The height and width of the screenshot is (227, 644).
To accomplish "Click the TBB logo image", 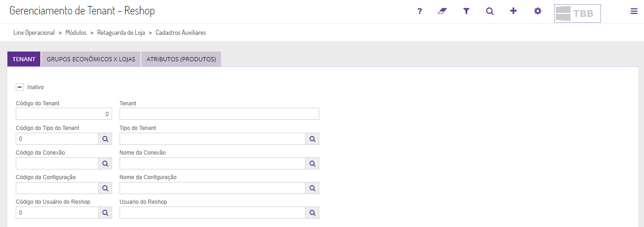I will tap(577, 13).
